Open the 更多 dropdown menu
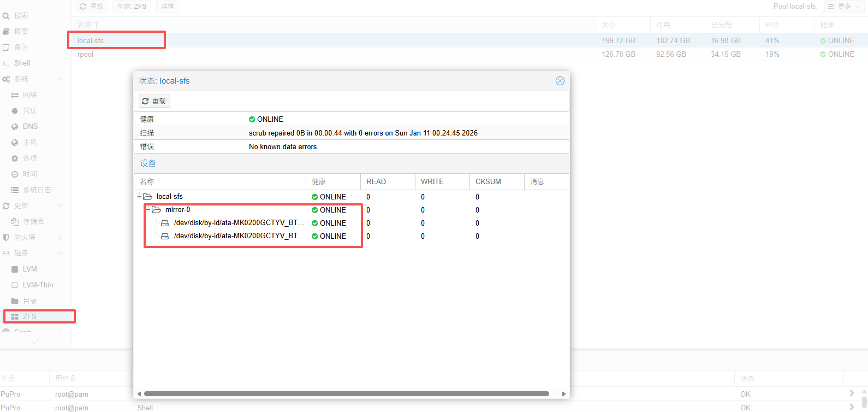This screenshot has height=412, width=868. point(844,7)
